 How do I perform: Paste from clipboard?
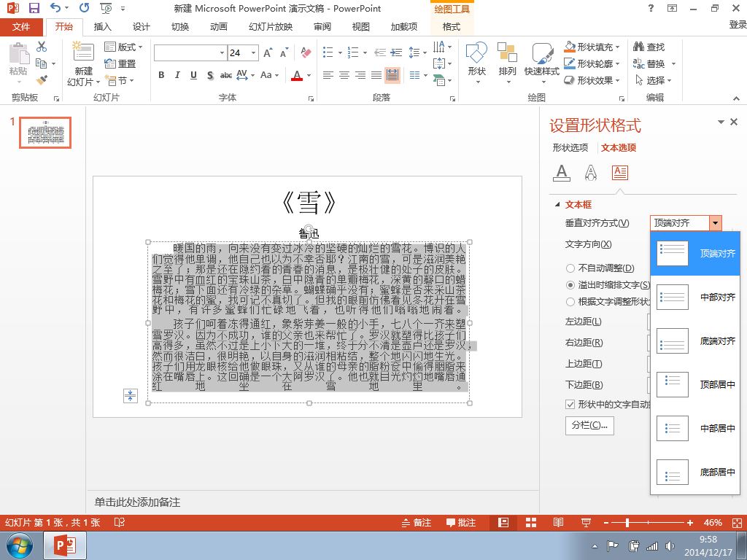click(x=18, y=59)
